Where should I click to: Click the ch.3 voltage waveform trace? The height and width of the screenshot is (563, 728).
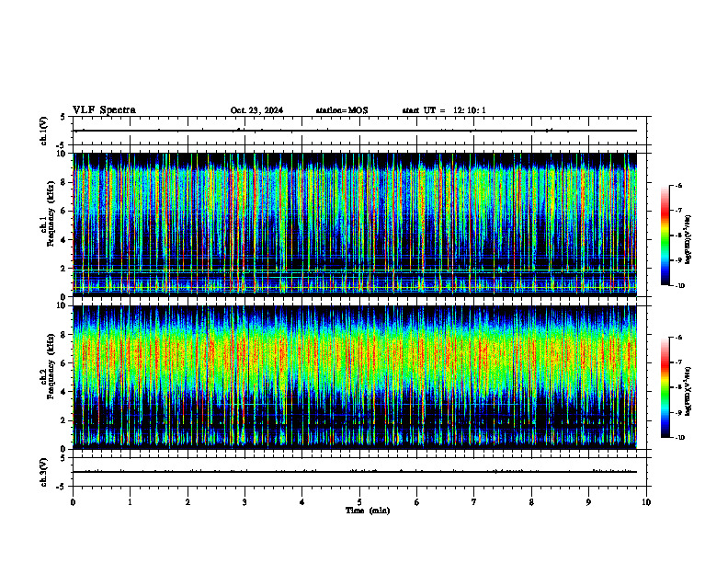pyautogui.click(x=355, y=472)
